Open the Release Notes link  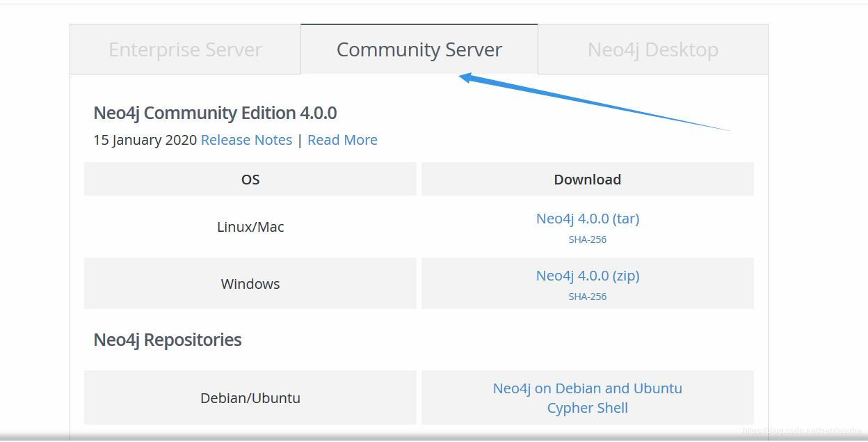pyautogui.click(x=246, y=140)
